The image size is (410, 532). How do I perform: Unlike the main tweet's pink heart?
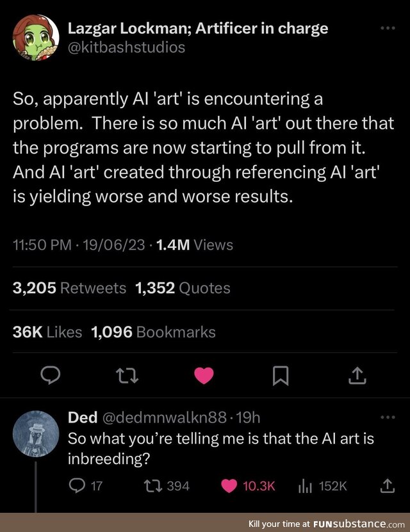(x=204, y=376)
